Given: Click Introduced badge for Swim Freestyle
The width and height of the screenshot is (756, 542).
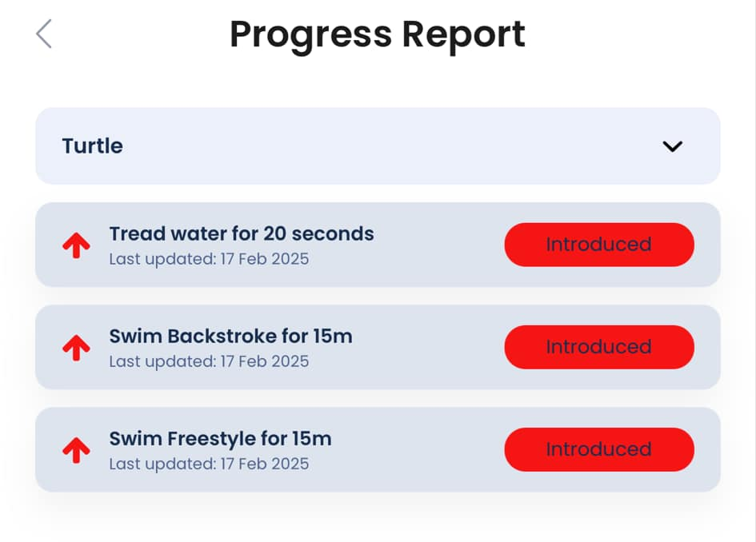Looking at the screenshot, I should click(x=599, y=449).
